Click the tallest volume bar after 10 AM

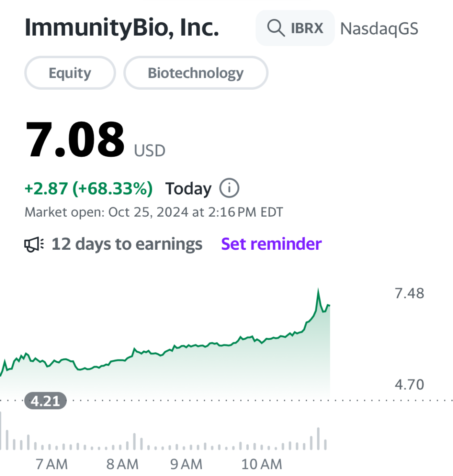pos(318,439)
